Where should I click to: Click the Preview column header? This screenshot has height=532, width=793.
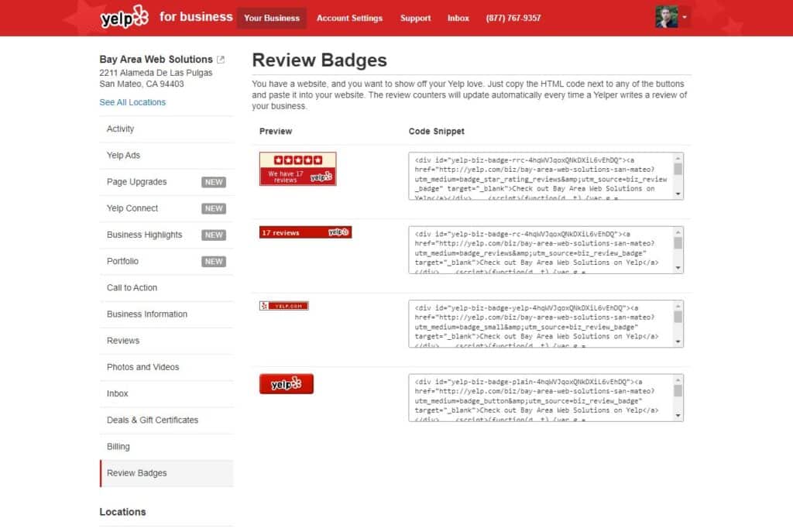pyautogui.click(x=276, y=132)
